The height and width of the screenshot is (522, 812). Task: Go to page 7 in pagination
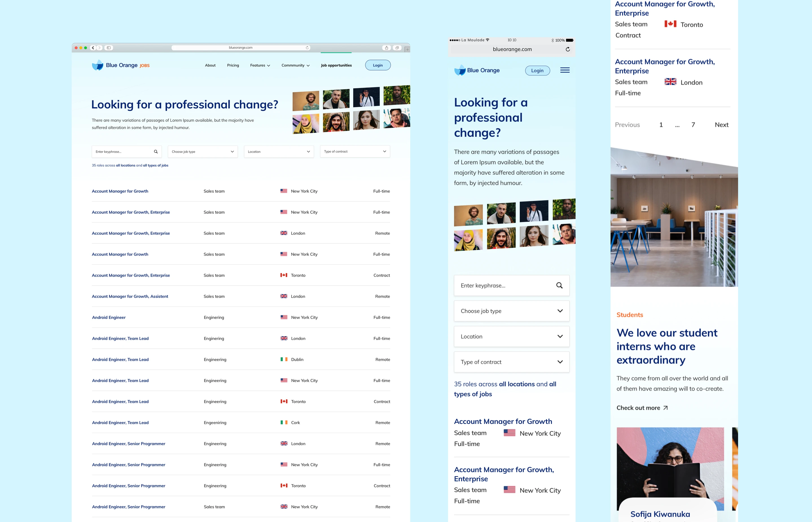pyautogui.click(x=693, y=125)
